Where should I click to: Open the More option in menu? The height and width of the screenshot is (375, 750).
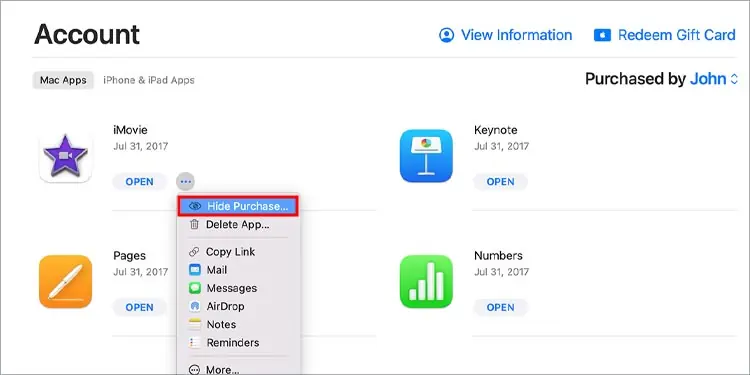pyautogui.click(x=238, y=369)
